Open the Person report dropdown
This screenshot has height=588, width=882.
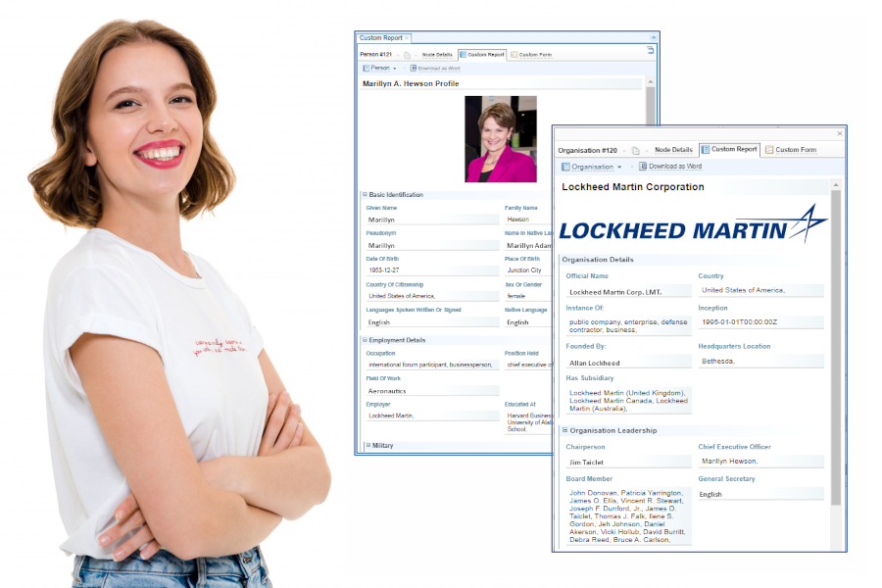[x=379, y=68]
